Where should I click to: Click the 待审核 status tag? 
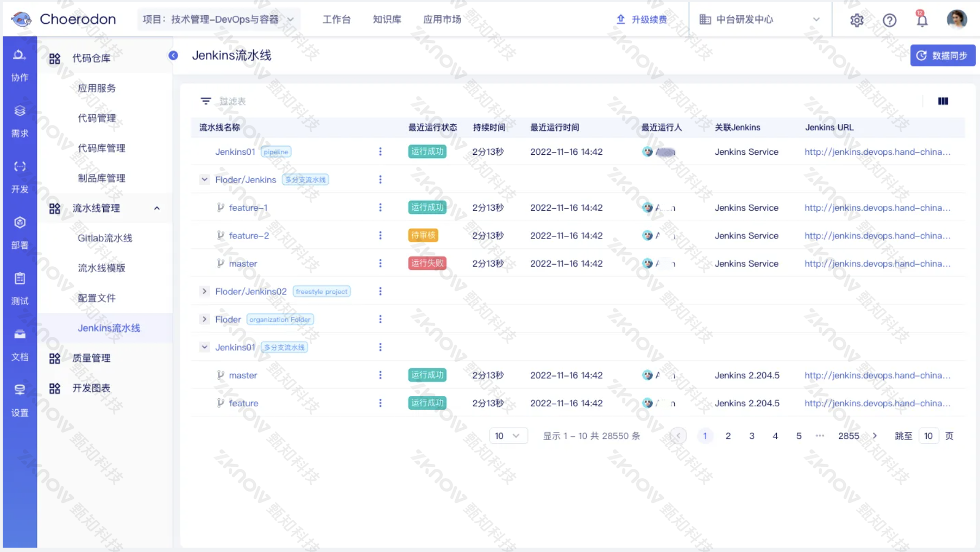click(423, 235)
